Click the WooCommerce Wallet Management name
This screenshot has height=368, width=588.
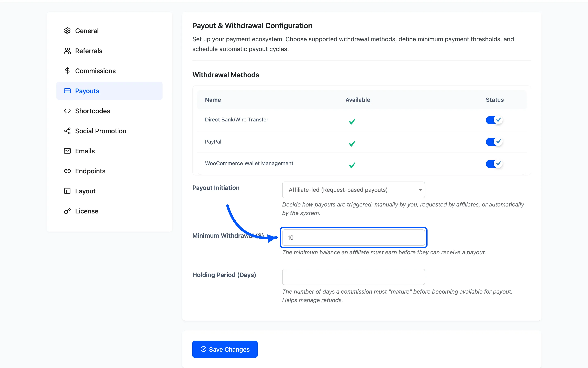pyautogui.click(x=249, y=163)
